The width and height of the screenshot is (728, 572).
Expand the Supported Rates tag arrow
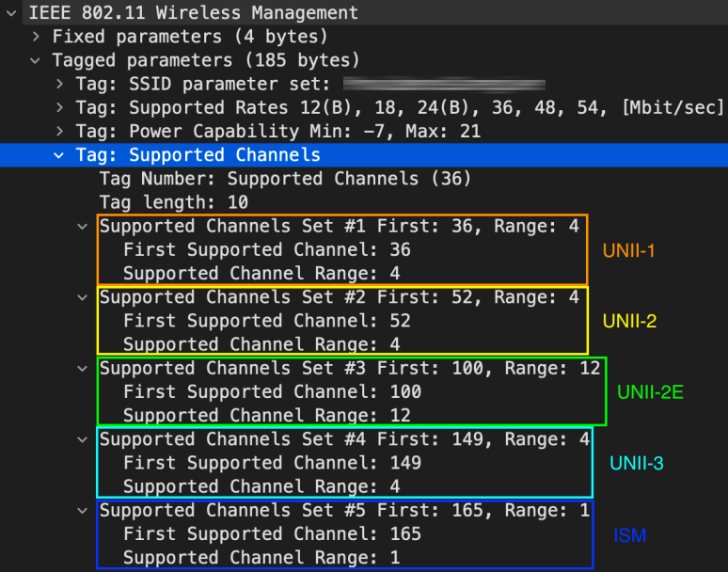pos(59,107)
